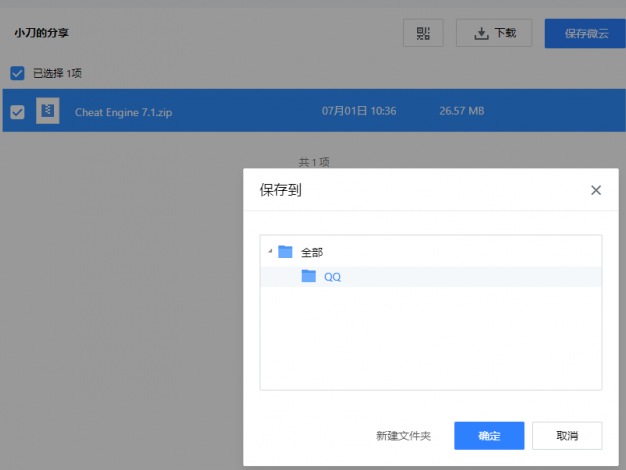
Task: Select the Cheat Engine 7.1.zip file name
Action: (123, 112)
